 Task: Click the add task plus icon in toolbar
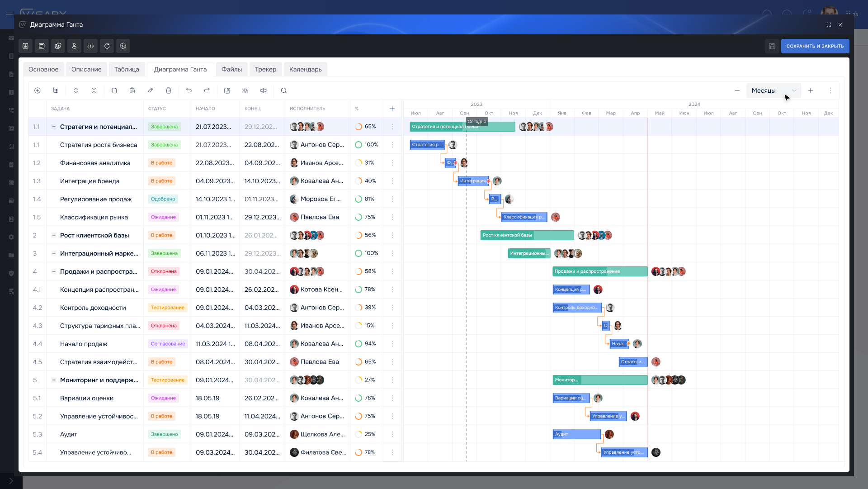coord(38,90)
